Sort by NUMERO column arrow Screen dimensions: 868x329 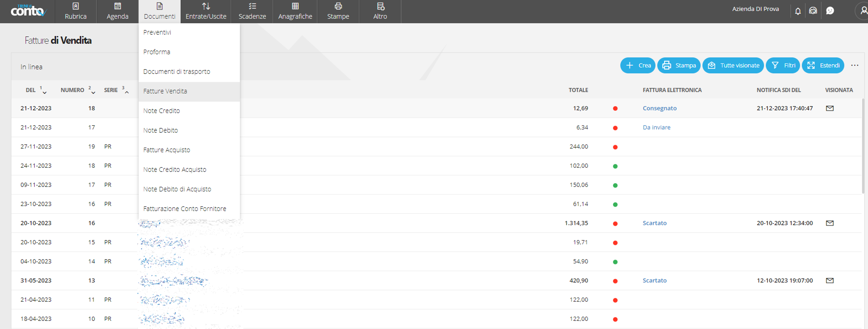click(93, 93)
